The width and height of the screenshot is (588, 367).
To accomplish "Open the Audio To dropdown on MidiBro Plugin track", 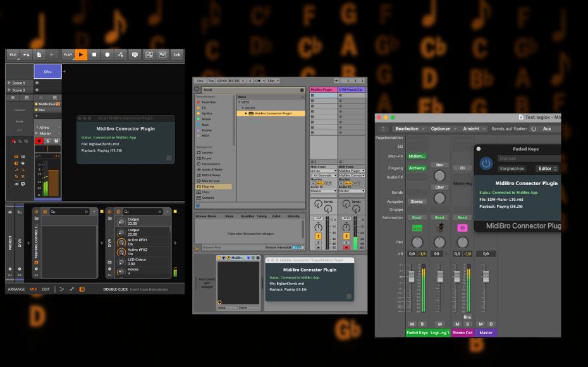I will click(322, 191).
